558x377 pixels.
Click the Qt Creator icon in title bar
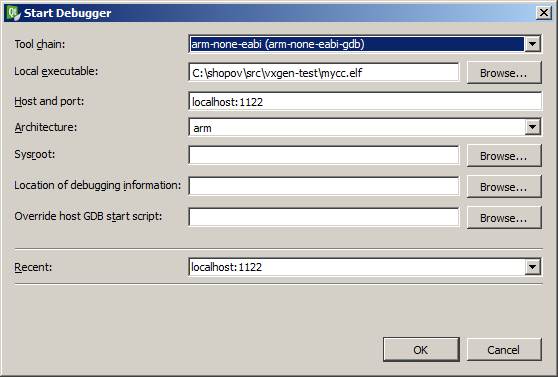pos(14,13)
